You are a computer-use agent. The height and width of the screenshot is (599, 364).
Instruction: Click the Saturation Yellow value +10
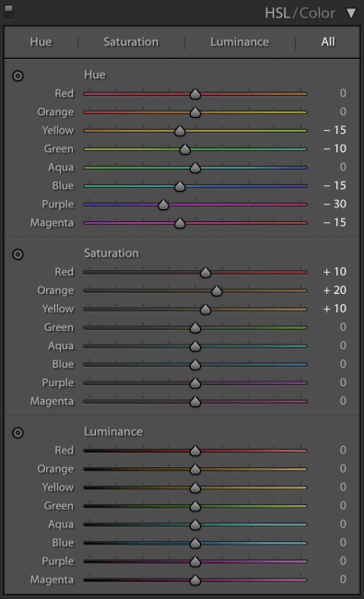pos(335,309)
